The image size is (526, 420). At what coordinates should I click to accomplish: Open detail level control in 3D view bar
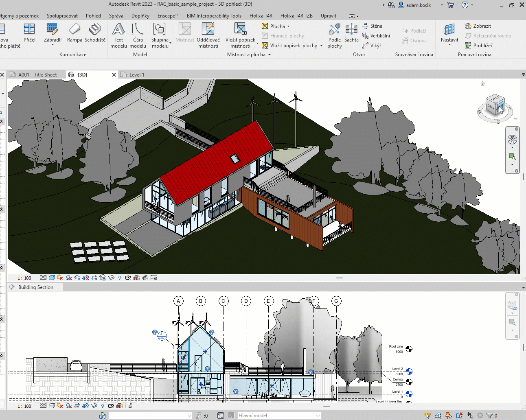point(43,278)
